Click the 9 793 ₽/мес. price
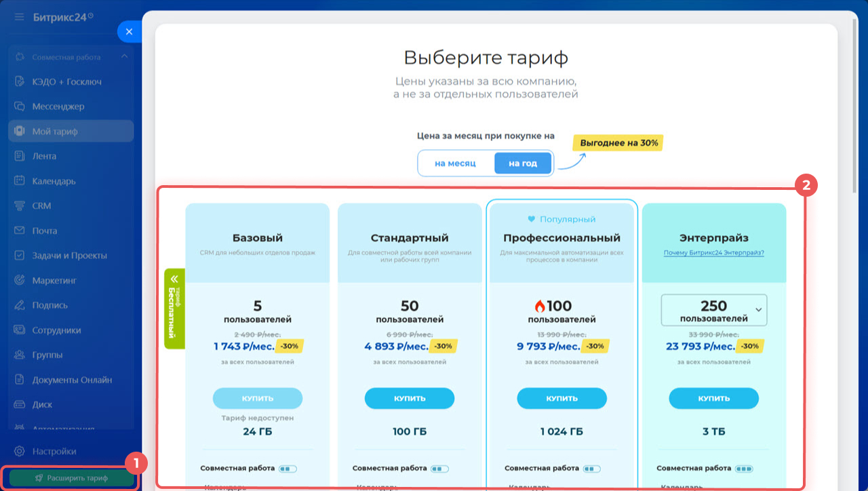The width and height of the screenshot is (868, 491). (x=549, y=347)
